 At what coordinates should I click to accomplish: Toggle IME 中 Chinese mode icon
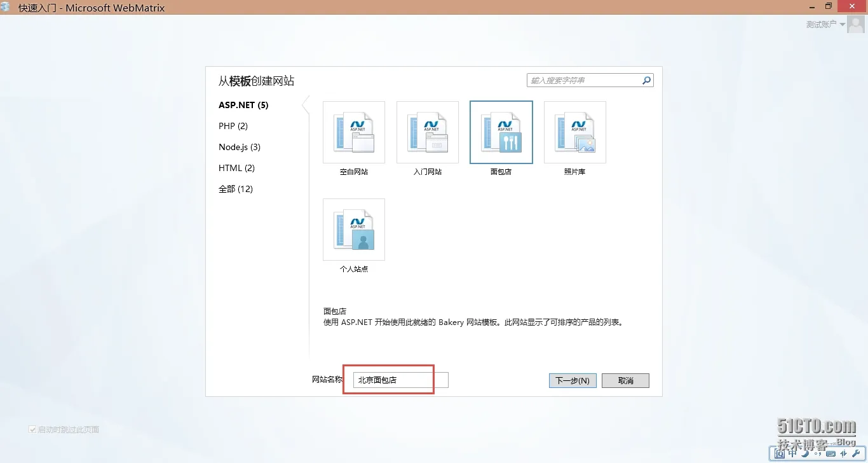tap(792, 453)
